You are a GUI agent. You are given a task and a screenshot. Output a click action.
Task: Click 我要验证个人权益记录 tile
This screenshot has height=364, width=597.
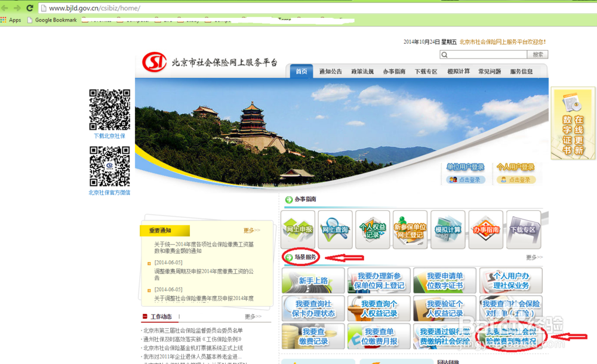[445, 309]
